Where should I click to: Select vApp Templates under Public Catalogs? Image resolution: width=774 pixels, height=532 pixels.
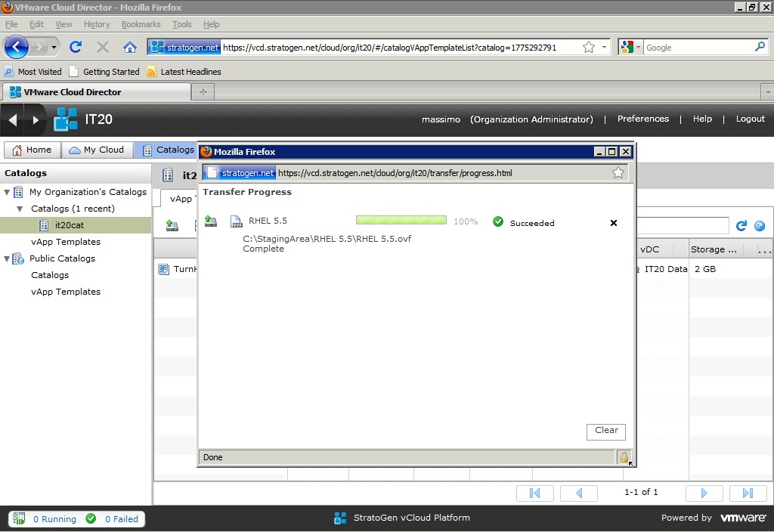(x=66, y=292)
